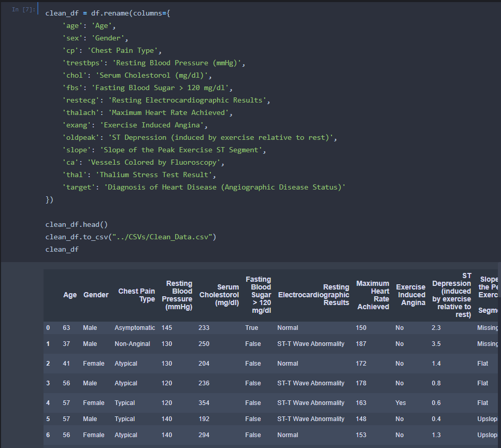Click the clean_df.head() line
501x448 pixels.
tap(76, 225)
